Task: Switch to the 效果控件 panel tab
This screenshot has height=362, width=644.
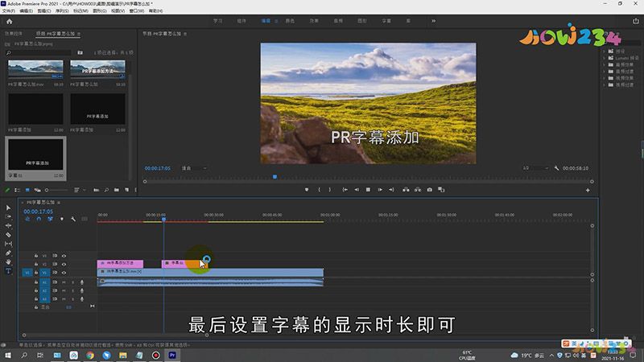Action: pos(14,34)
